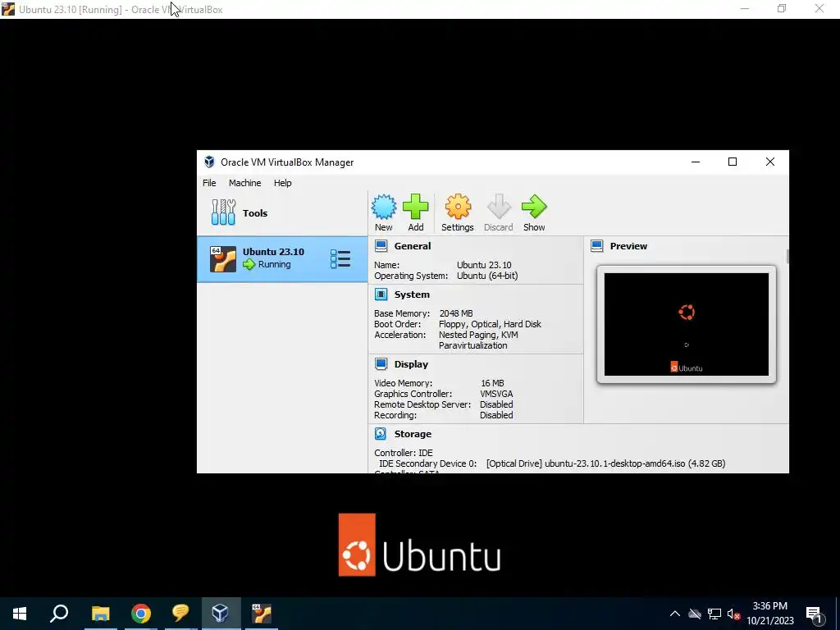Click the General section header icon
840x630 pixels.
click(x=381, y=246)
